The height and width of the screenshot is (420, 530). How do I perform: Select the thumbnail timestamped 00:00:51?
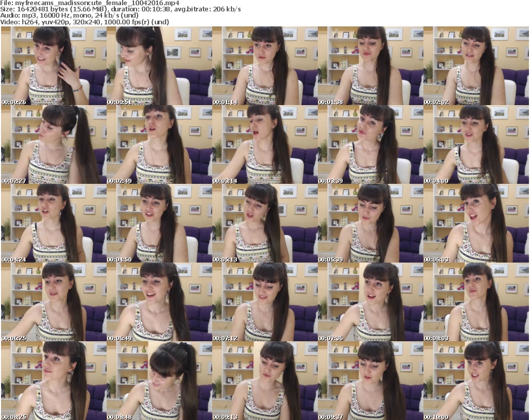[159, 66]
